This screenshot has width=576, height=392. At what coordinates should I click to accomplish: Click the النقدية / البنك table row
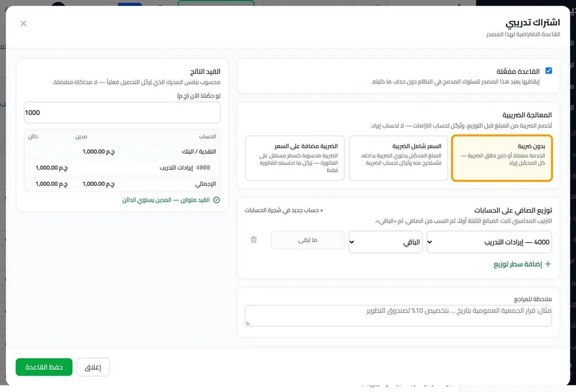(x=122, y=152)
